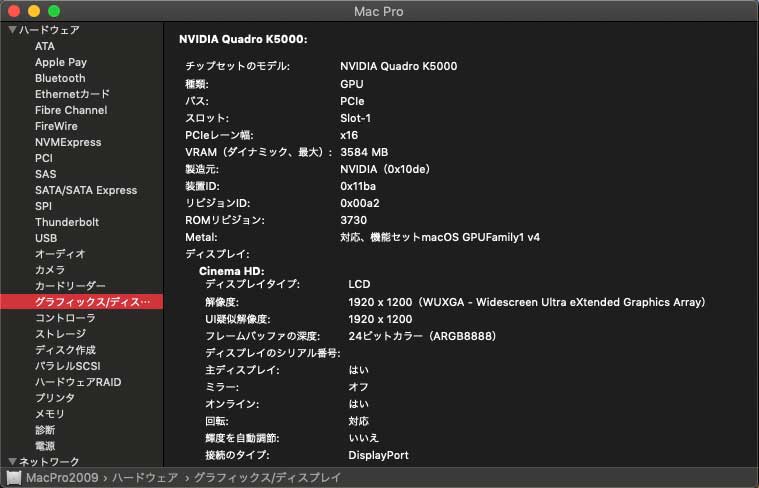Image resolution: width=759 pixels, height=488 pixels.
Task: Click the device ID value 0x11ba
Action: [x=358, y=186]
